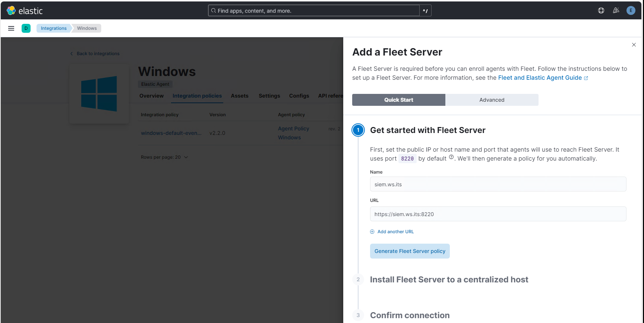
Task: Expand Rows per page dropdown
Action: pos(164,157)
